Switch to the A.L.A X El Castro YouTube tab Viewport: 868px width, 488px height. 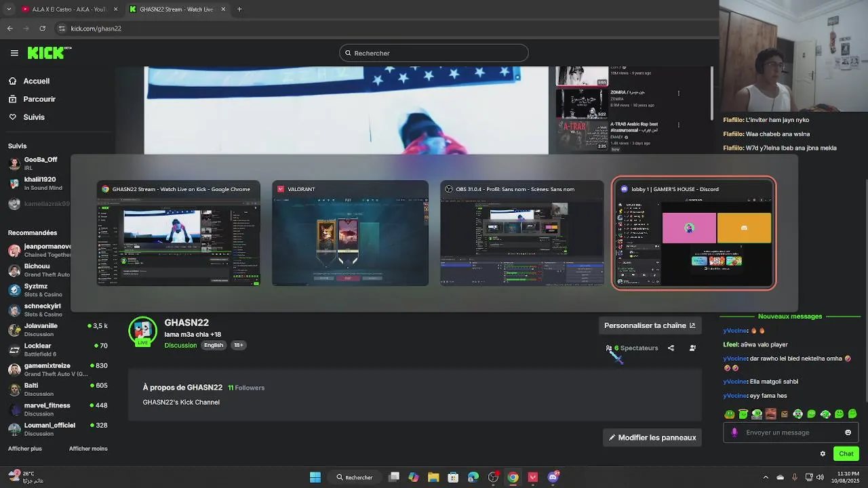69,9
